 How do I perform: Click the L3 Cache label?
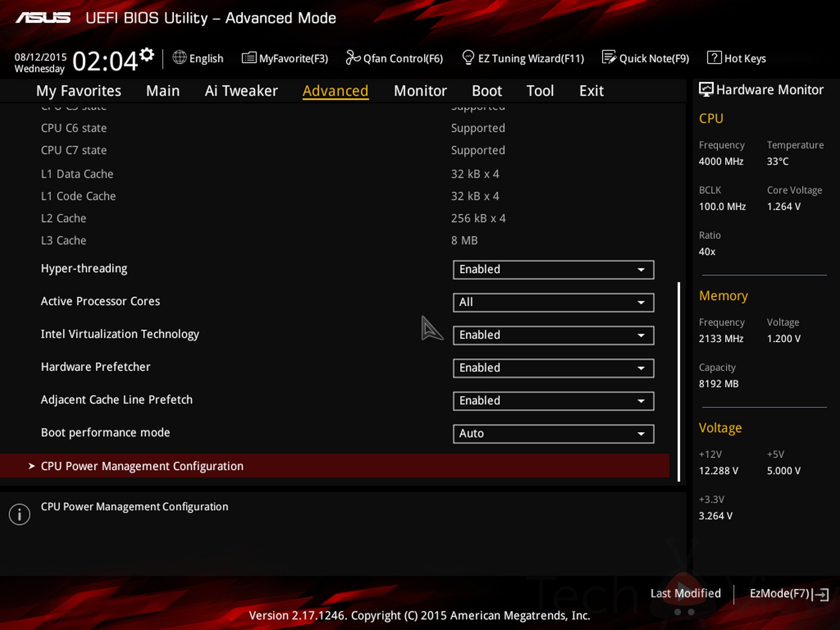click(64, 240)
